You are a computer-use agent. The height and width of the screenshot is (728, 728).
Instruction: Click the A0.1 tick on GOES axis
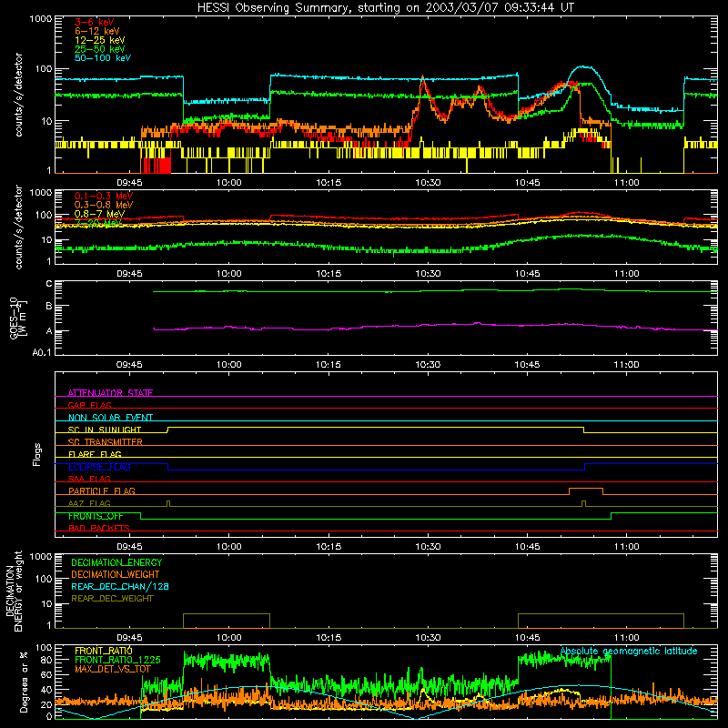[x=42, y=352]
